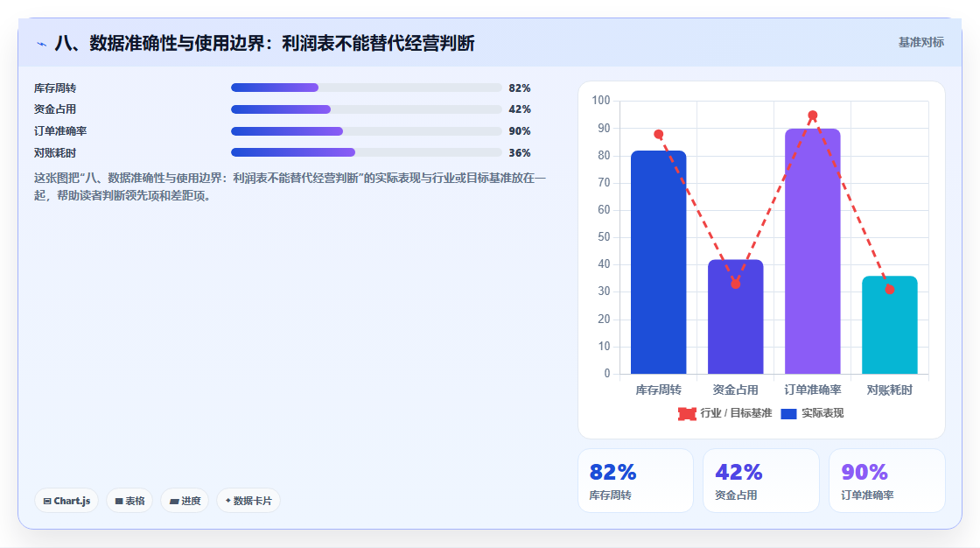Screen dimensions: 980x548
Task: Click the purple 订单准确率 bar in chart
Action: pyautogui.click(x=813, y=251)
